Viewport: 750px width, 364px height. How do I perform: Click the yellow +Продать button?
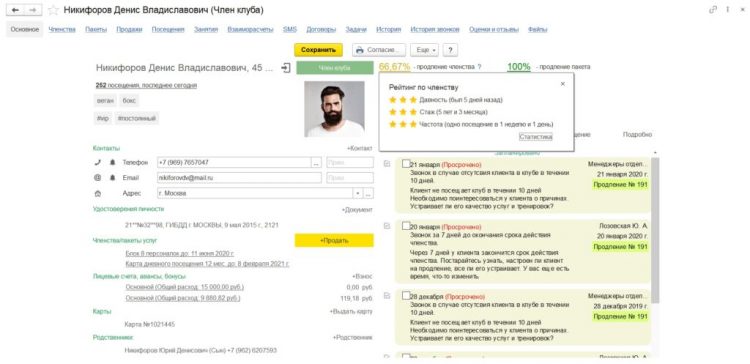click(x=334, y=241)
